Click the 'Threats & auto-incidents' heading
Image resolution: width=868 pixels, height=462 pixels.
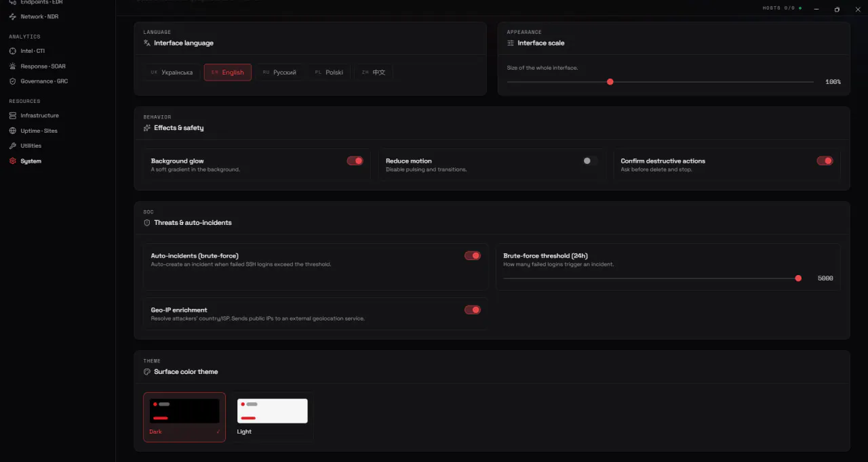pyautogui.click(x=193, y=223)
